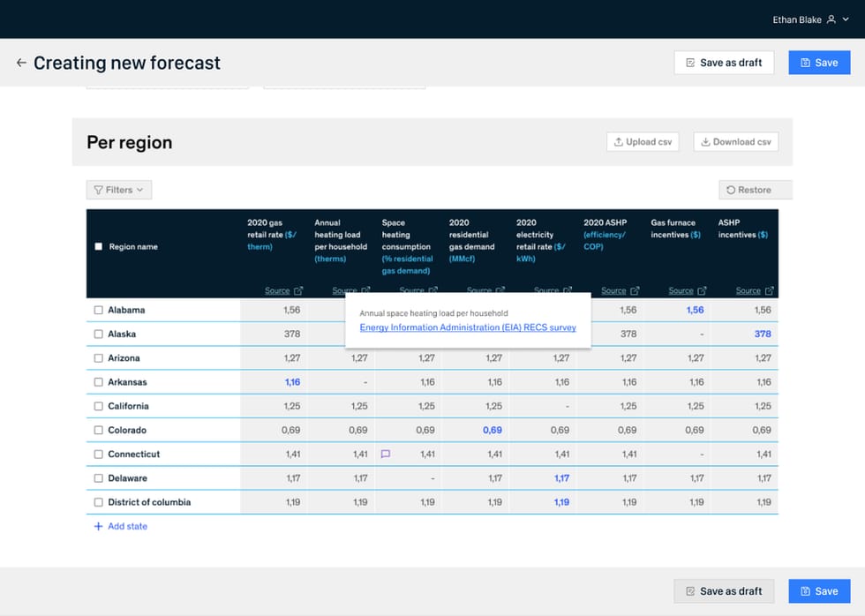Image resolution: width=865 pixels, height=616 pixels.
Task: Click District of columbia electricity rate value 1,19
Action: click(x=561, y=502)
